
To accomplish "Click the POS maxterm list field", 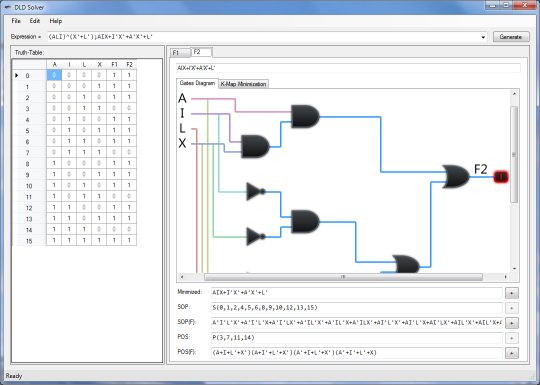I will pos(357,338).
